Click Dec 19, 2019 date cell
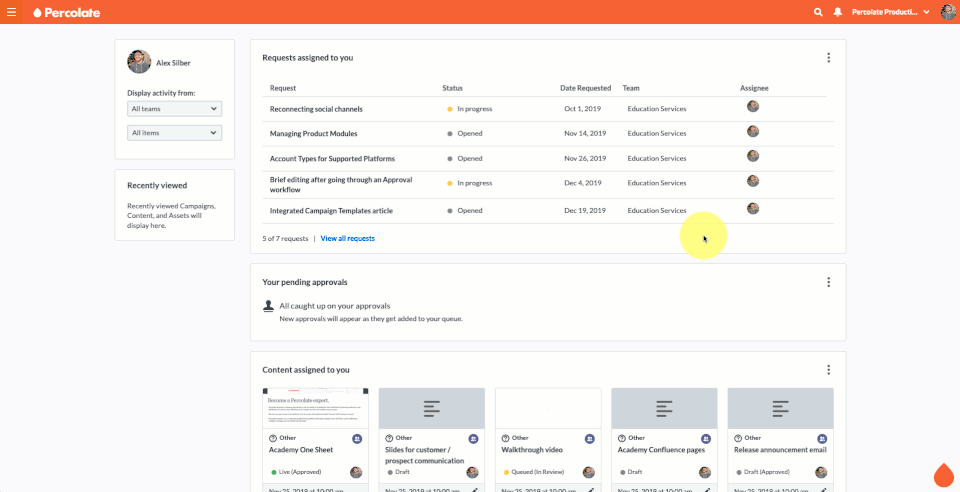 [585, 211]
